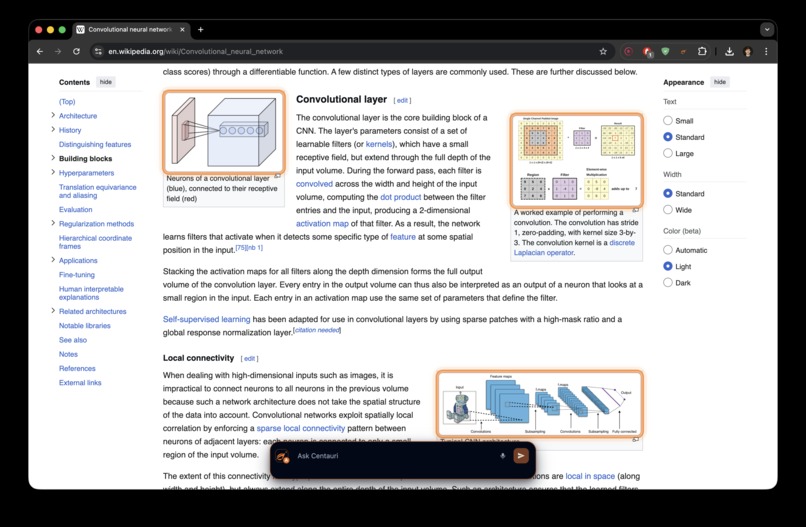The width and height of the screenshot is (806, 527).
Task: Hide the Appearance panel
Action: click(720, 82)
